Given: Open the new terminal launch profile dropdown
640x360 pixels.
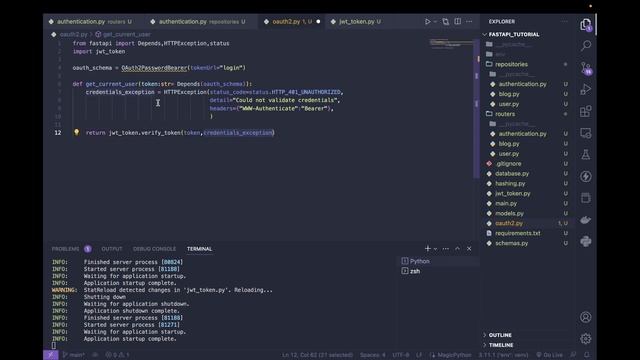Looking at the screenshot, I should (x=436, y=249).
